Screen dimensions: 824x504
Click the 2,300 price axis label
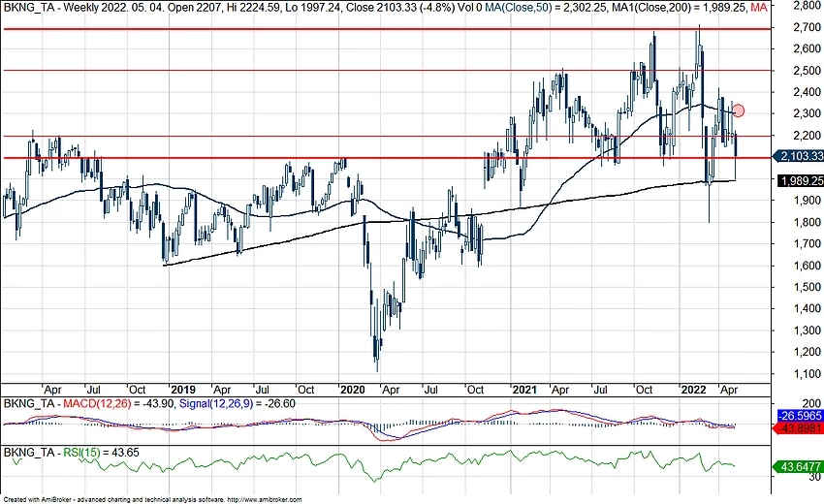[x=807, y=113]
